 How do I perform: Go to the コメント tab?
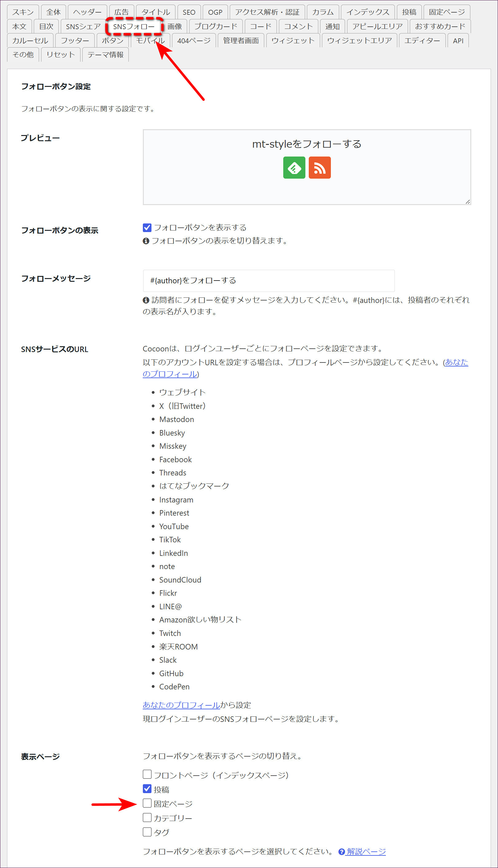pyautogui.click(x=299, y=26)
